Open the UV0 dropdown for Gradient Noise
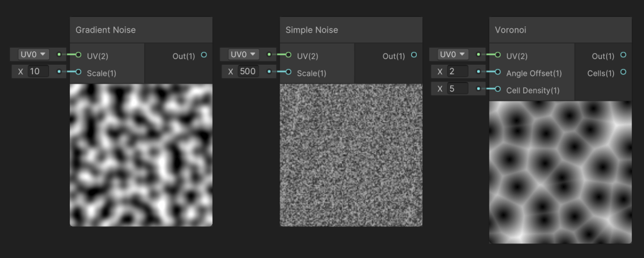 pos(33,55)
